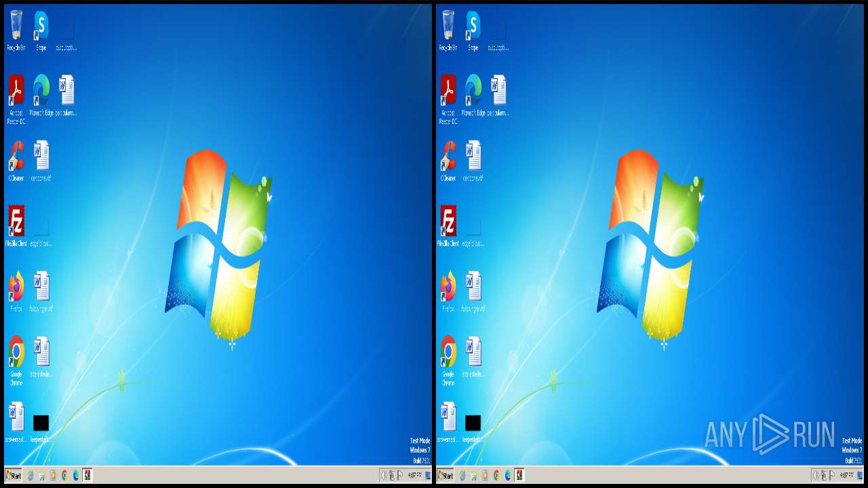Select Microsoft Edge shortcut on left desktop
Viewport: 868px width, 488px height.
pyautogui.click(x=41, y=96)
